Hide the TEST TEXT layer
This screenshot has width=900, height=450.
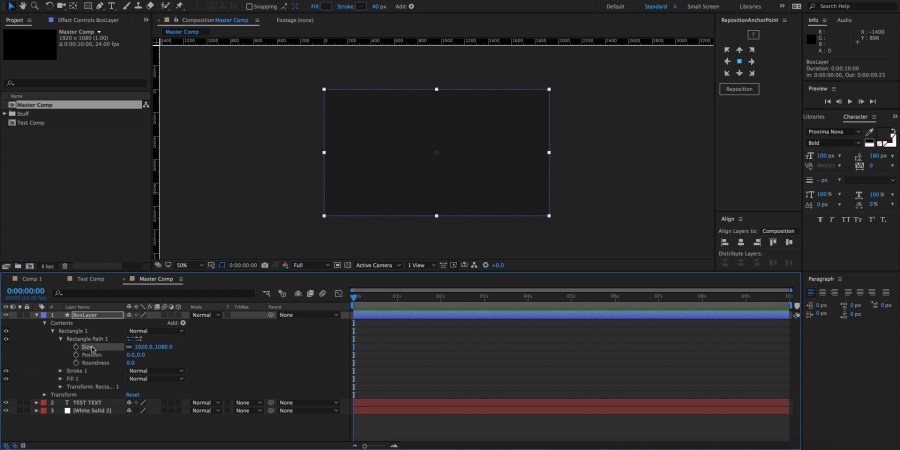pos(6,403)
